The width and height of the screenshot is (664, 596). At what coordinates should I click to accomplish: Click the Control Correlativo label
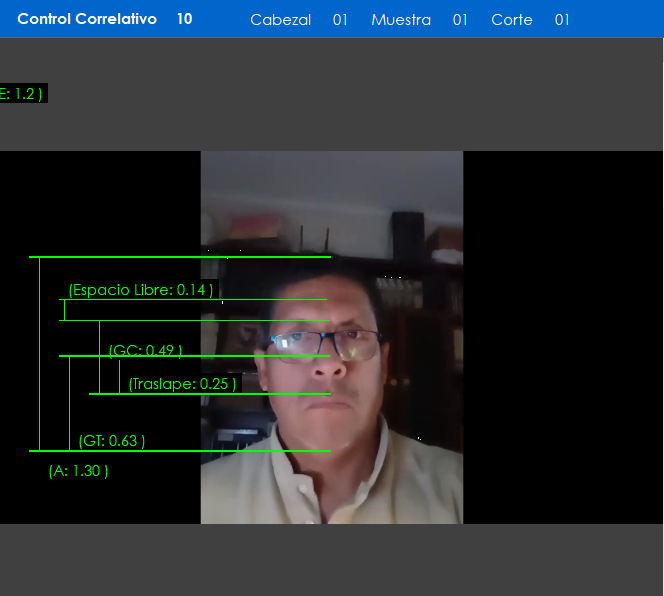pyautogui.click(x=87, y=19)
